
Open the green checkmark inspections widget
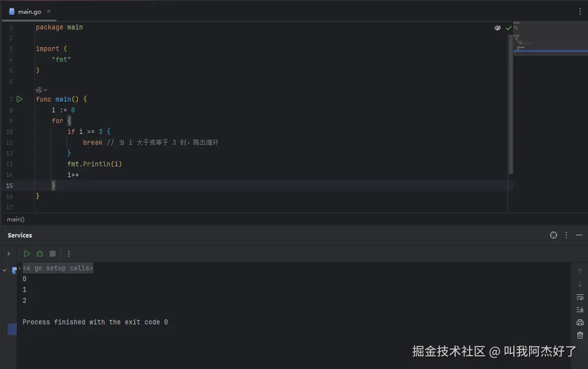(x=509, y=28)
